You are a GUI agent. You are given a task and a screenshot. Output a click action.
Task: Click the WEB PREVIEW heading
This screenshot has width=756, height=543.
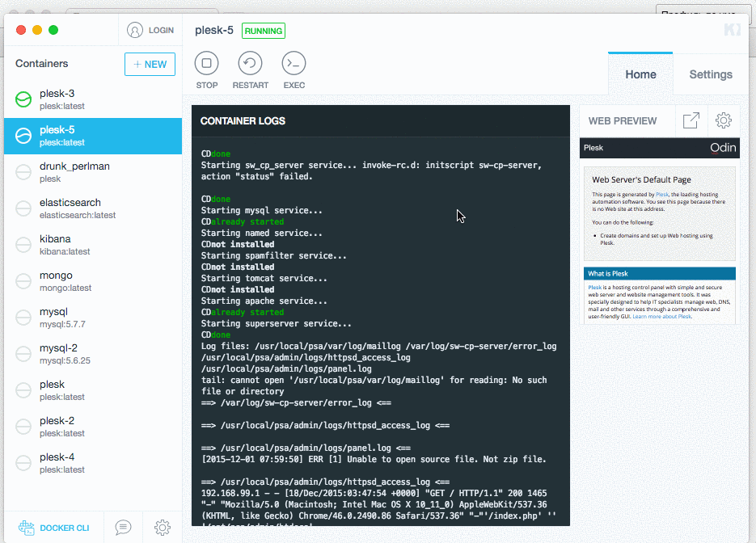click(623, 121)
